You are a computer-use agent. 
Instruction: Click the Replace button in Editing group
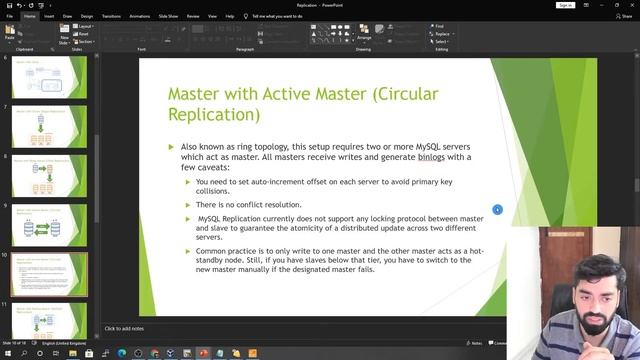click(x=440, y=34)
